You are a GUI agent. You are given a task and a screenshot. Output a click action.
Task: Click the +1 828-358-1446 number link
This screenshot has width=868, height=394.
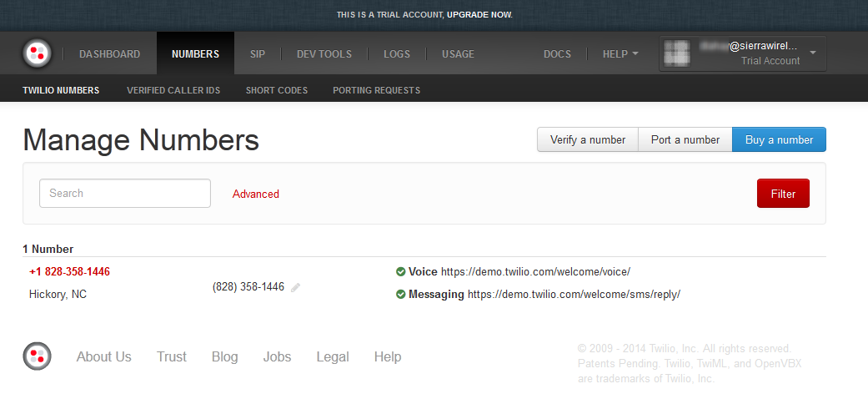[x=69, y=271]
